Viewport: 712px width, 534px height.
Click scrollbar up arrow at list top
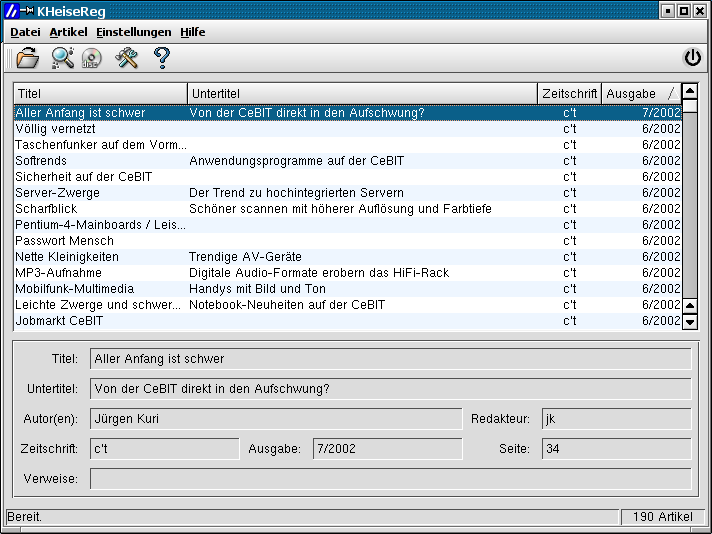coord(690,91)
